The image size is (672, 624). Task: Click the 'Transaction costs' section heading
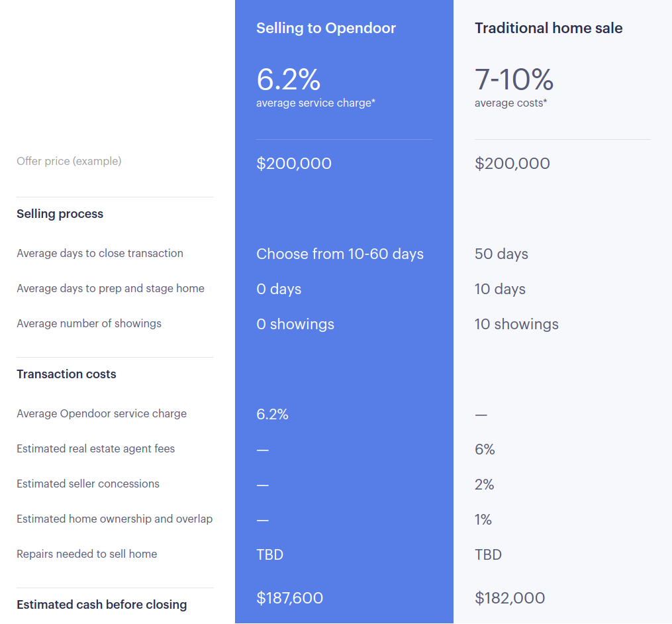[x=66, y=374]
